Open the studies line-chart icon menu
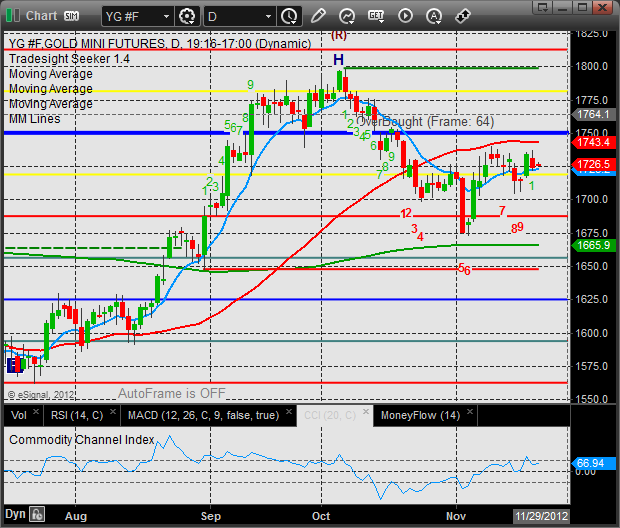The width and height of the screenshot is (620, 528). [x=347, y=16]
